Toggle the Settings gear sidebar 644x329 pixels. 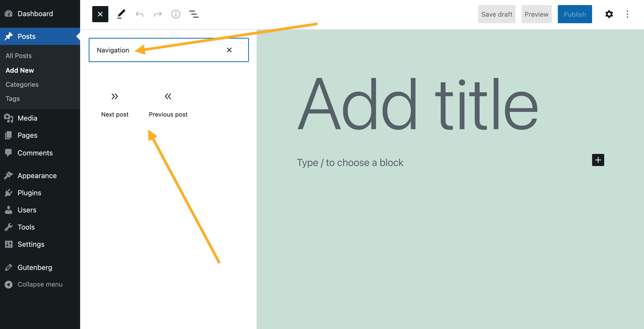(x=609, y=14)
